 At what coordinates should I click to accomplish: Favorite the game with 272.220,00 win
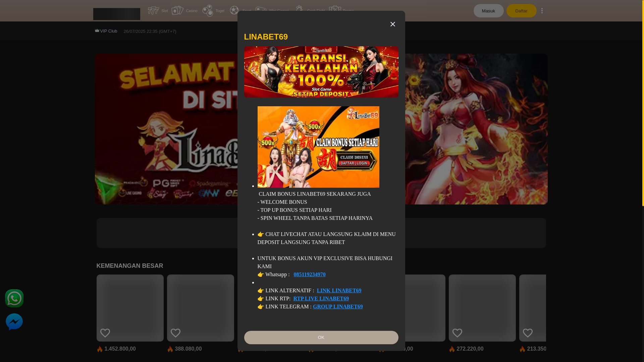[x=457, y=333]
